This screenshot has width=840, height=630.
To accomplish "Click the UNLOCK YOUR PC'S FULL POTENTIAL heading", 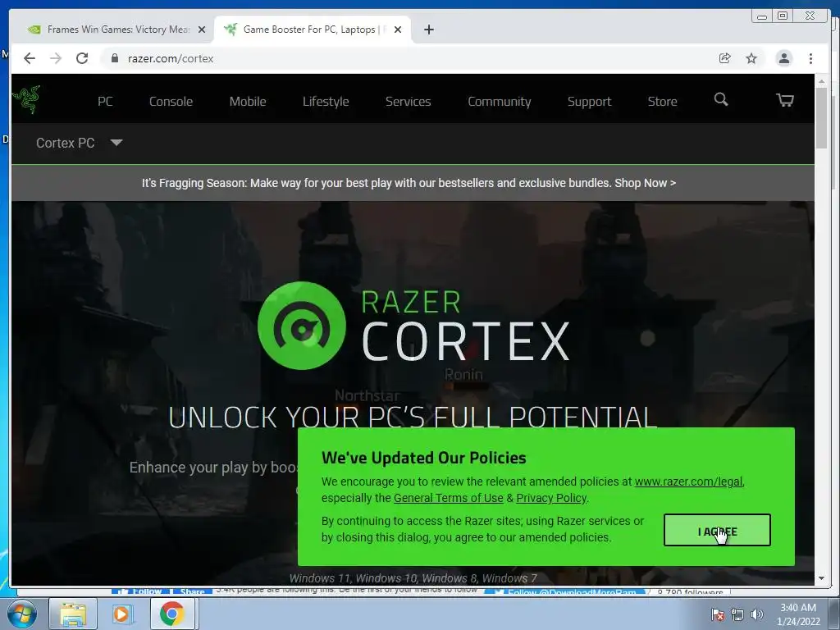I will 413,418.
